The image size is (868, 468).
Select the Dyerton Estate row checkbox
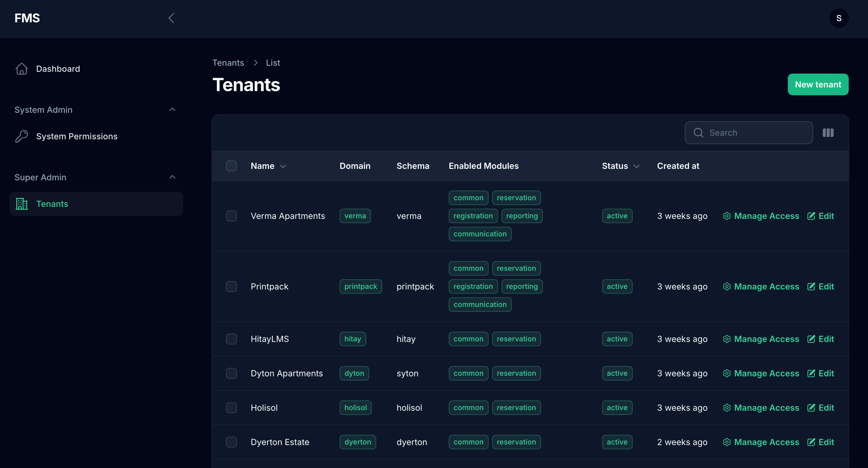coord(231,442)
